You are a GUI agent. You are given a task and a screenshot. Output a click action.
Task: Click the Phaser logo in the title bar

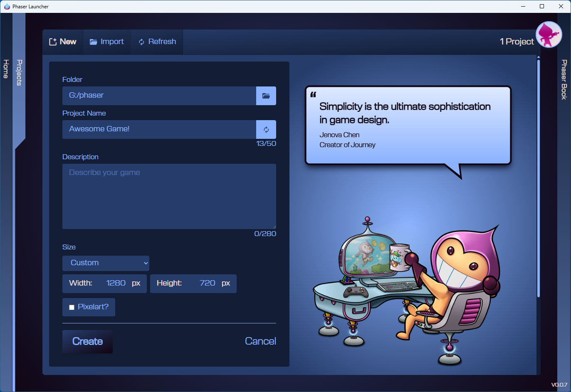click(7, 6)
